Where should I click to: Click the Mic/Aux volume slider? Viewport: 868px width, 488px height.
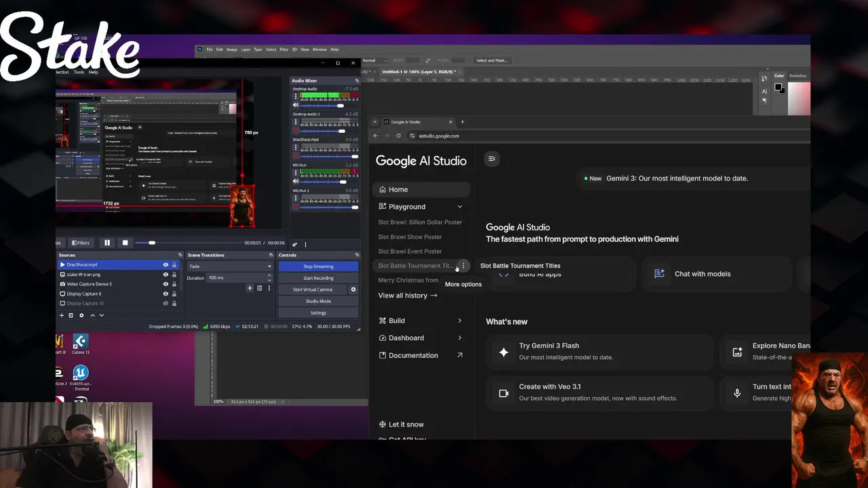[x=330, y=182]
